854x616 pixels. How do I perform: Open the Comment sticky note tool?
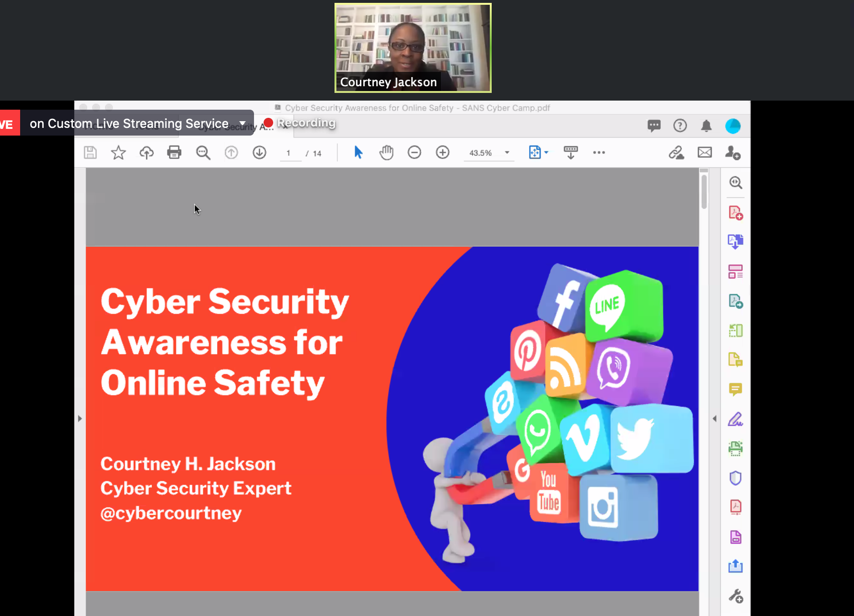click(x=736, y=389)
